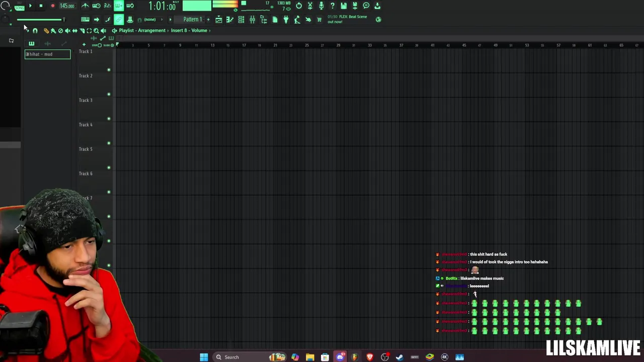Select the slip arrows tool

tap(74, 31)
